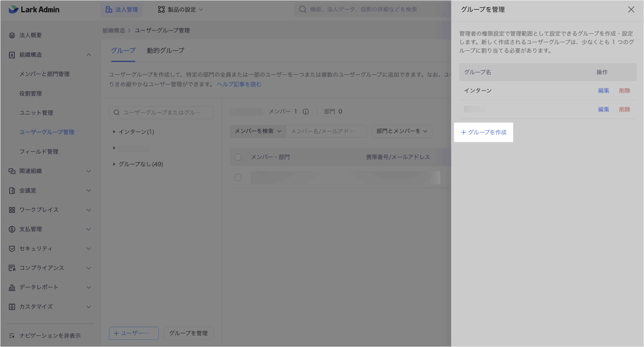The width and height of the screenshot is (644, 347).
Task: Open メンバーと部門管理 in sidebar
Action: (x=45, y=74)
